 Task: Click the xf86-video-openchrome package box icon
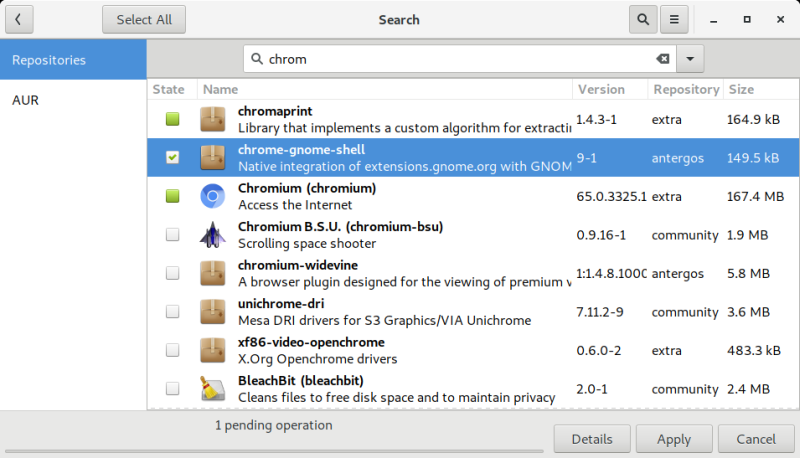(213, 350)
